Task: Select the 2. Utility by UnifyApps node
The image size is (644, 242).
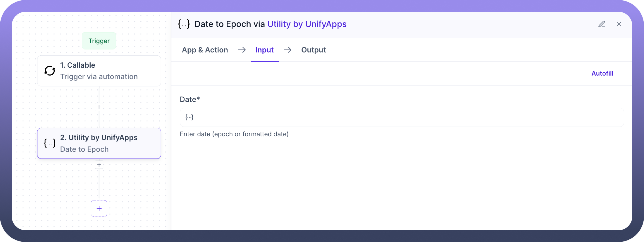Action: click(x=99, y=143)
